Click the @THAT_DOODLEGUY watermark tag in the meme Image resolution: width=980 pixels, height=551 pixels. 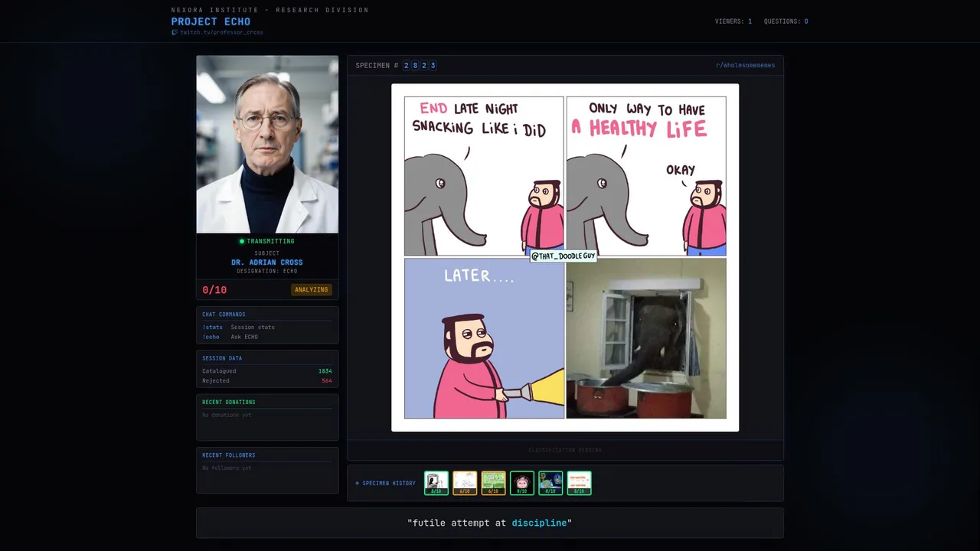click(x=563, y=256)
